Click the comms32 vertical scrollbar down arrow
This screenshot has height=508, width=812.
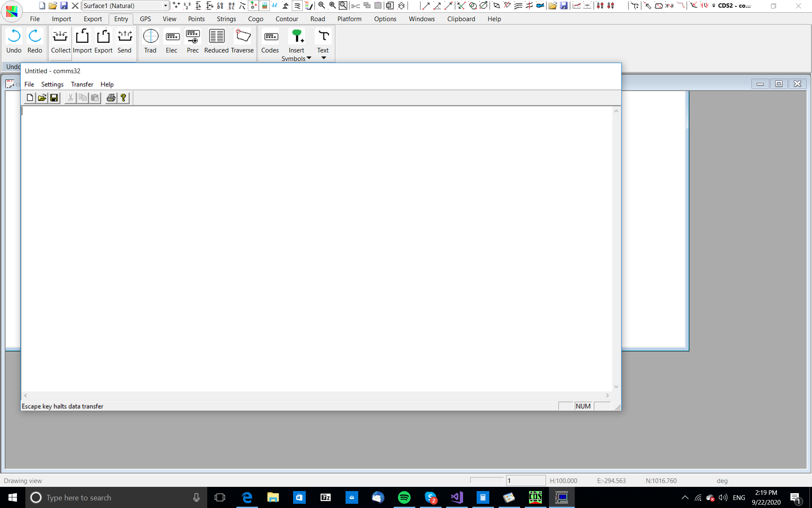[616, 387]
